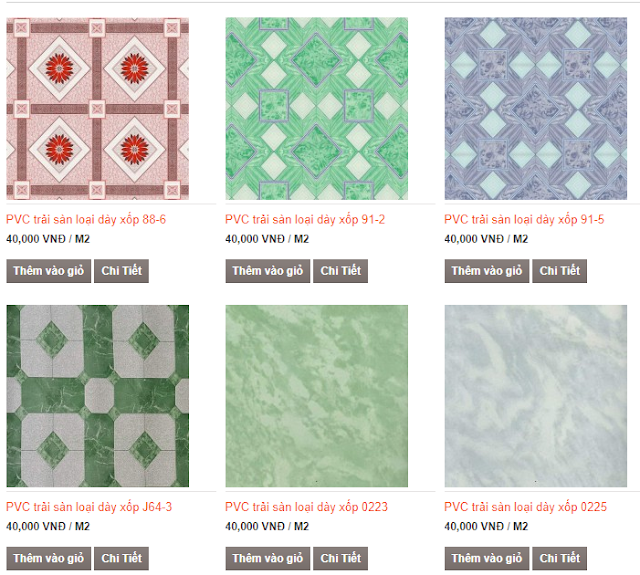View Chi Tiết for product 0225
The image size is (640, 575).
tap(560, 558)
